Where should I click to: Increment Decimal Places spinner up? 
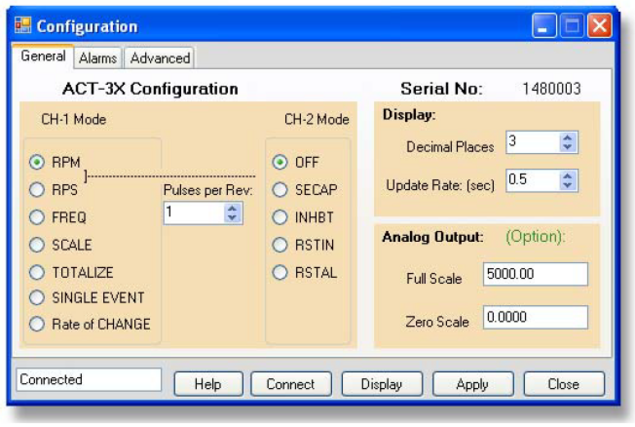[x=569, y=139]
